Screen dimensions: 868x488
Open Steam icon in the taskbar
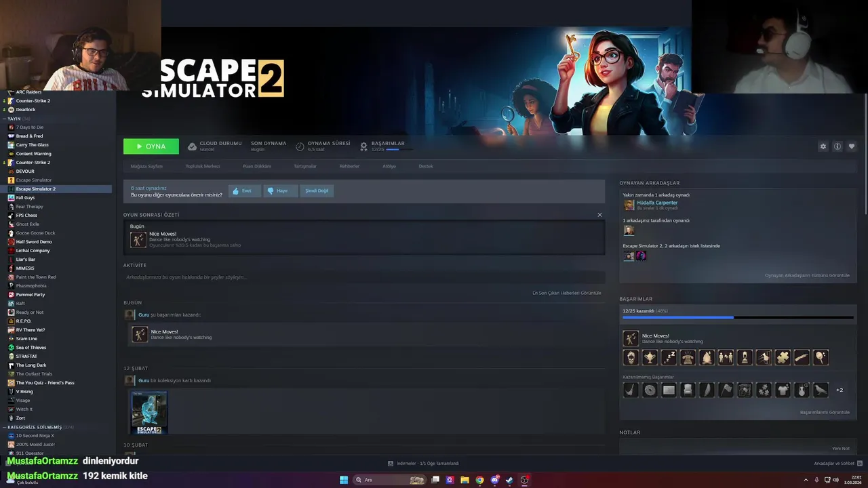(509, 480)
